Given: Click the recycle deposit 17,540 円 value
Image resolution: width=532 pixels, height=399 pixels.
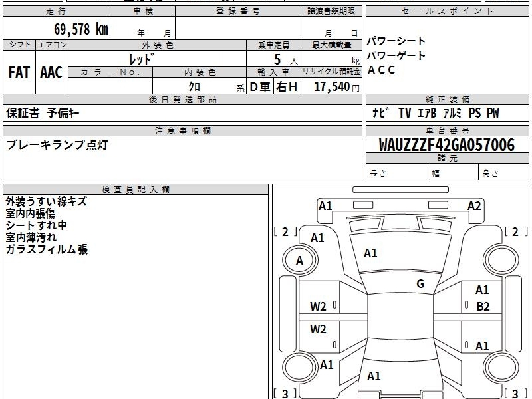Looking at the screenshot, I should [x=336, y=87].
